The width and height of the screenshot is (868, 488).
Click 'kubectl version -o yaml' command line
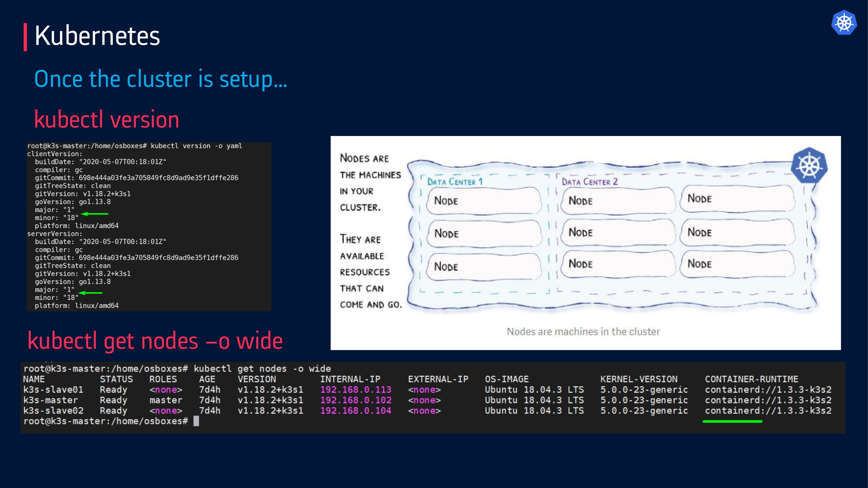pos(197,146)
